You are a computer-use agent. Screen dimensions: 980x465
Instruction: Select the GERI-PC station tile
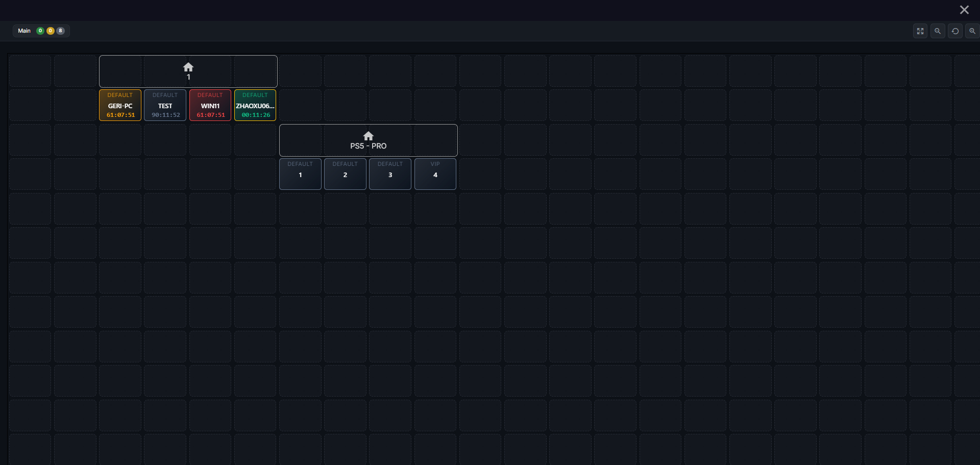click(120, 105)
